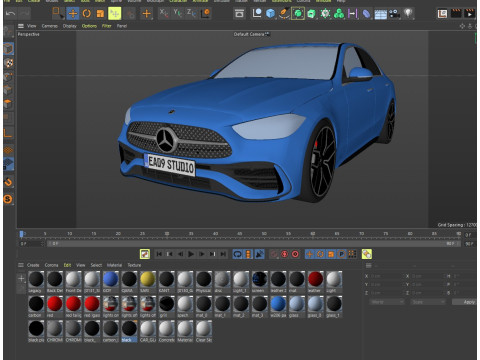Click frame 40 on the timeline ruler
Screen dimensions: 480x360
[215, 234]
